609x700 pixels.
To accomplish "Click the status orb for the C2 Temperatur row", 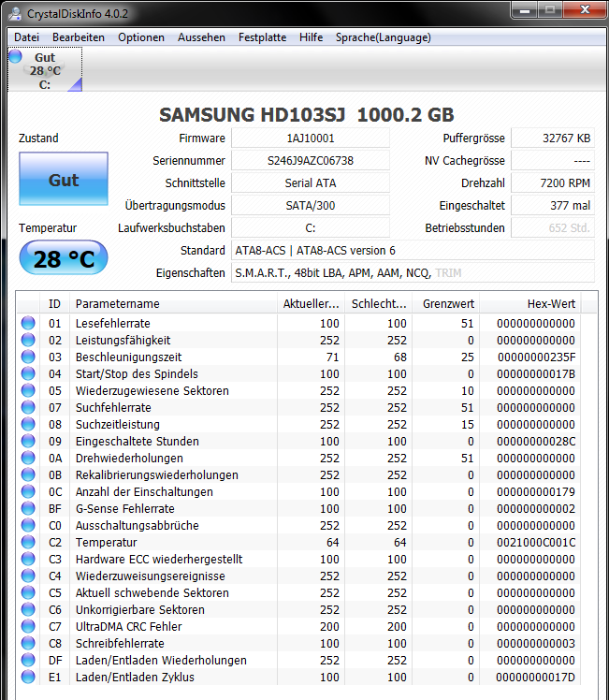I will click(x=28, y=542).
